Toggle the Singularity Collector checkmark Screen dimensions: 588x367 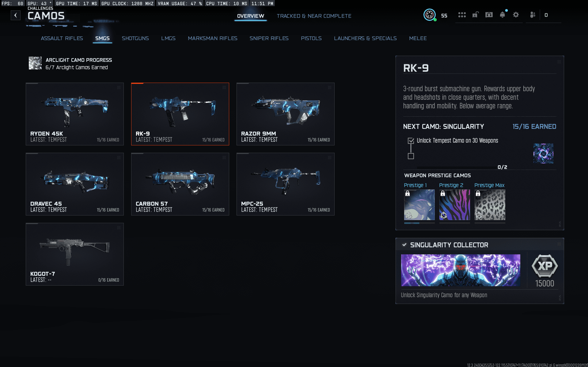(404, 245)
